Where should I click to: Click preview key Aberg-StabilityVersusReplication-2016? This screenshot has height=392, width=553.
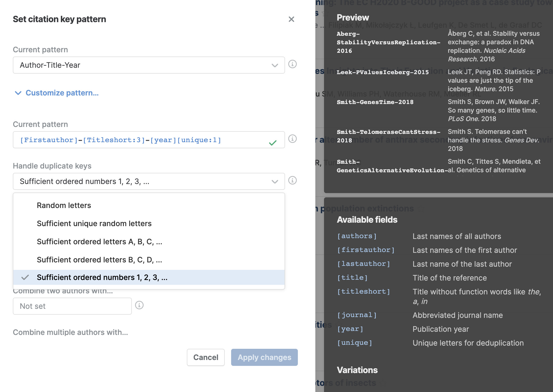(x=389, y=42)
